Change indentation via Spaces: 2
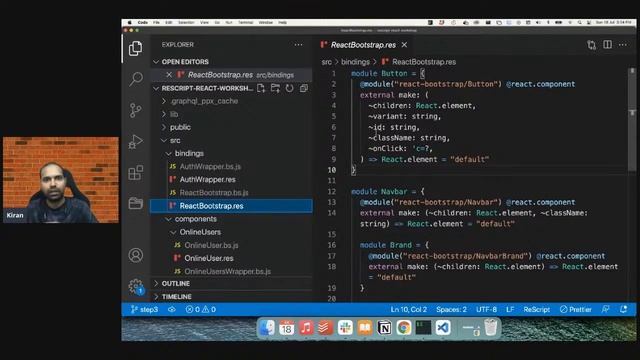The image size is (640, 360). [x=451, y=309]
